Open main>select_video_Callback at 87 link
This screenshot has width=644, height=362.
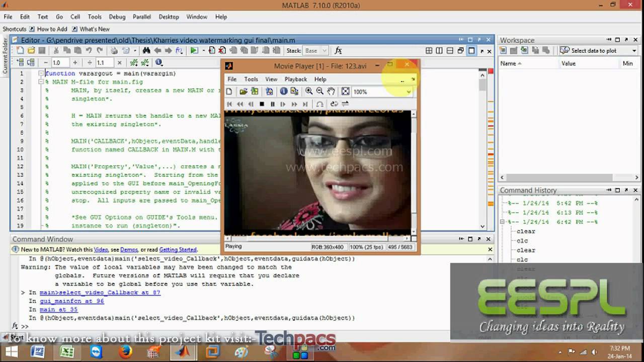click(100, 293)
